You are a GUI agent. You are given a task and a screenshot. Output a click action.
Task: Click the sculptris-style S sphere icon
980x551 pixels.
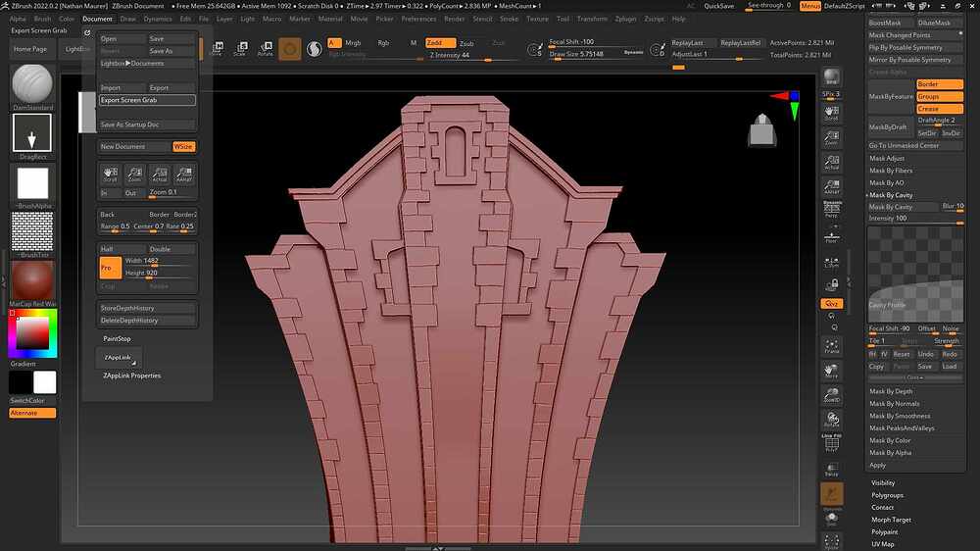tap(315, 49)
